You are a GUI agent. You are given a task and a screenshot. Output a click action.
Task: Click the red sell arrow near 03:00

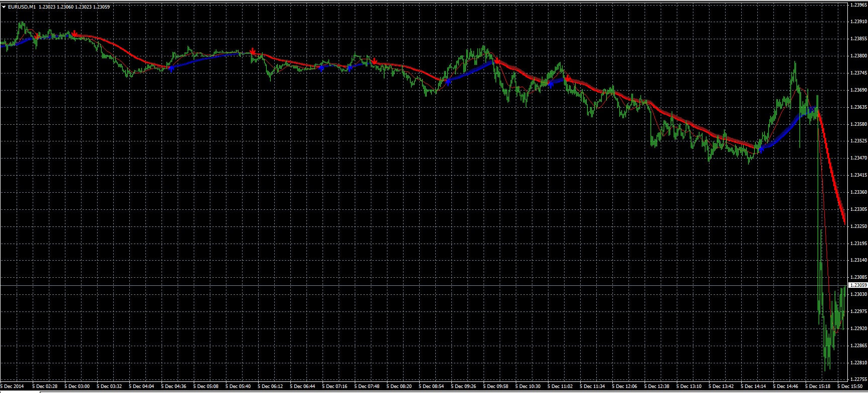[74, 34]
